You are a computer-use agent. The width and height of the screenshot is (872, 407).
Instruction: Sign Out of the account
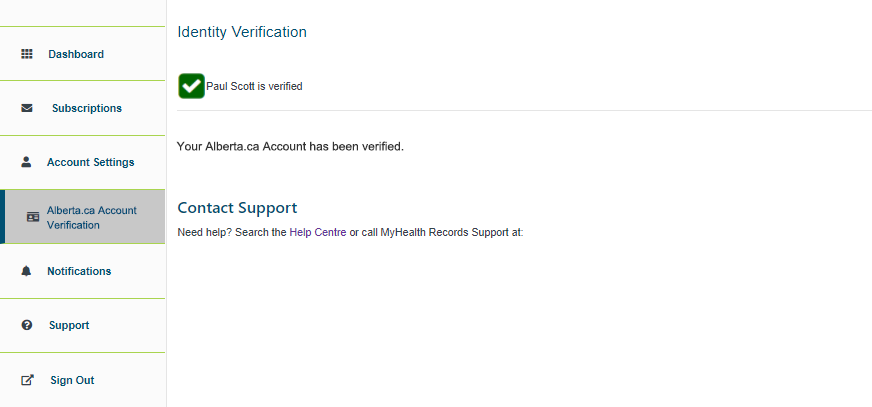tap(72, 380)
